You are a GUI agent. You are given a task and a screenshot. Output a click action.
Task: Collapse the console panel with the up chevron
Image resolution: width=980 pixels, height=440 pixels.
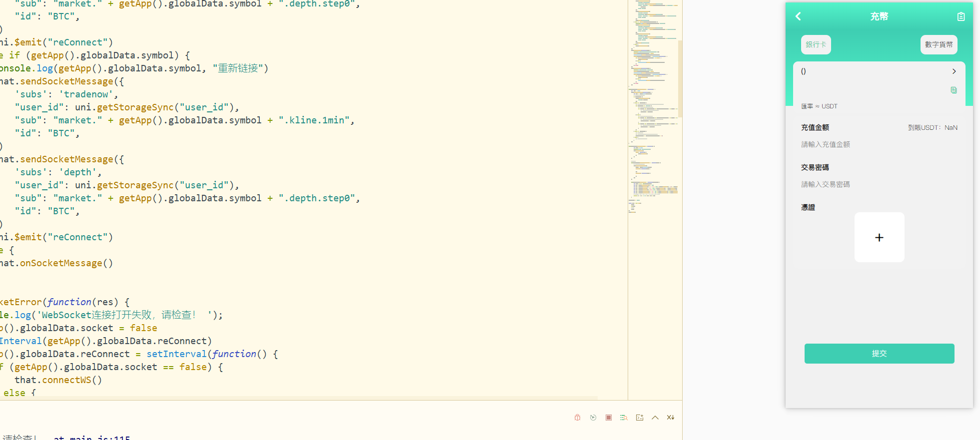pos(655,418)
